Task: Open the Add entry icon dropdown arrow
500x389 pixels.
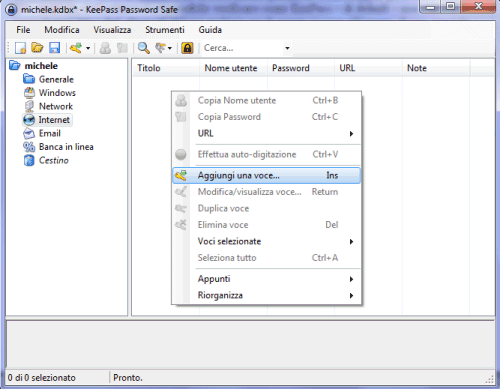Action: (88, 48)
